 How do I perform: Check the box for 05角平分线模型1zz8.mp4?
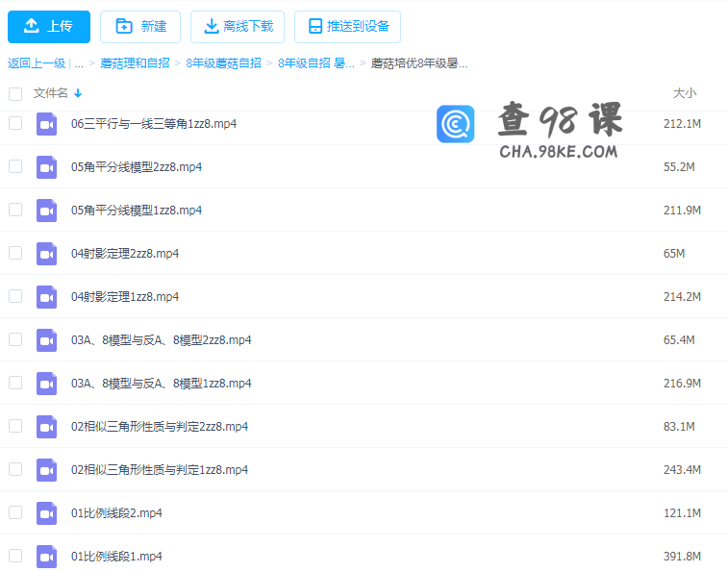(15, 210)
